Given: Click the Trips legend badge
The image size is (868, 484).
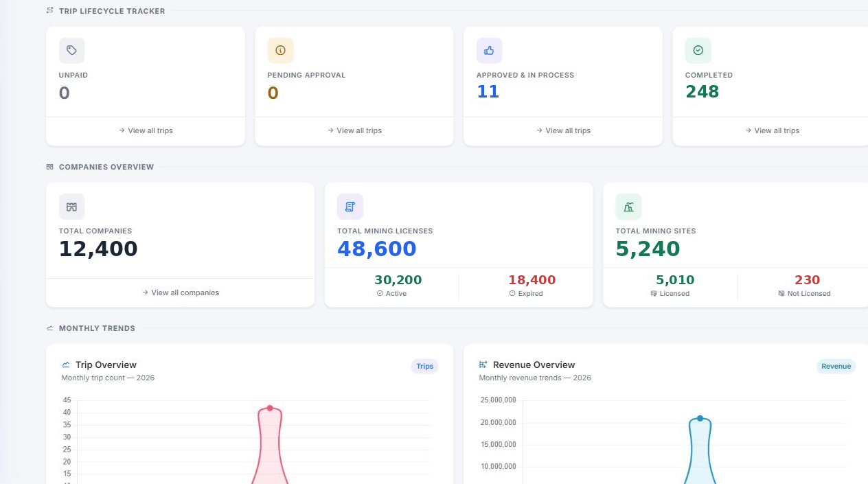Looking at the screenshot, I should click(425, 366).
